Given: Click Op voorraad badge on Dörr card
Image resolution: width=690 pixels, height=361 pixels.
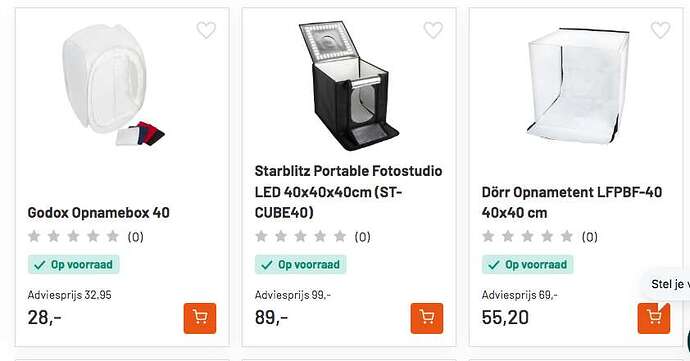Looking at the screenshot, I should click(x=528, y=265).
